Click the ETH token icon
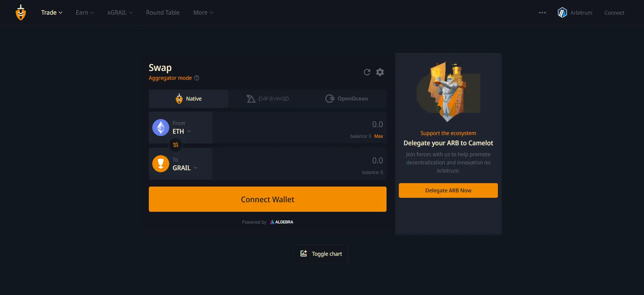The height and width of the screenshot is (295, 644). click(161, 128)
